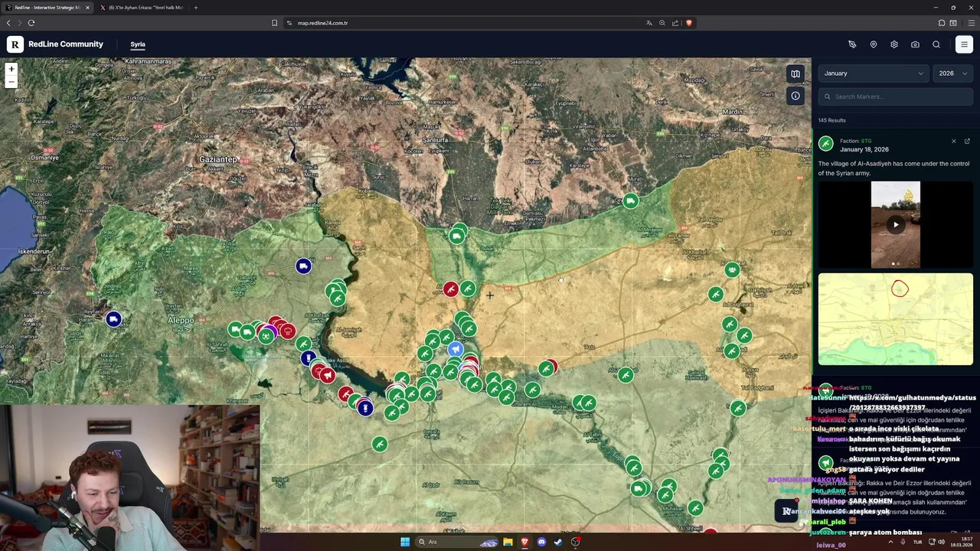Click the '145 Results' count text
The width and height of the screenshot is (980, 551).
[831, 120]
